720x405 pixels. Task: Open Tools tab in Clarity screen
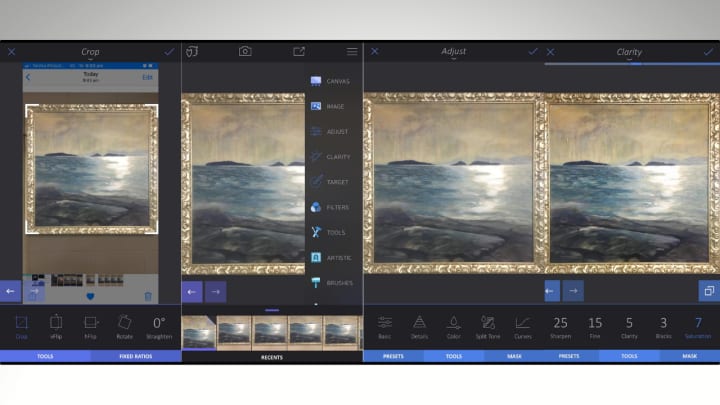pos(629,356)
